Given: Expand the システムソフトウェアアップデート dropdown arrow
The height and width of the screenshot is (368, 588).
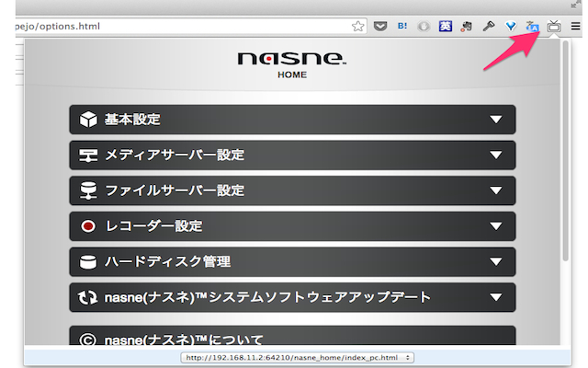Looking at the screenshot, I should tap(496, 297).
